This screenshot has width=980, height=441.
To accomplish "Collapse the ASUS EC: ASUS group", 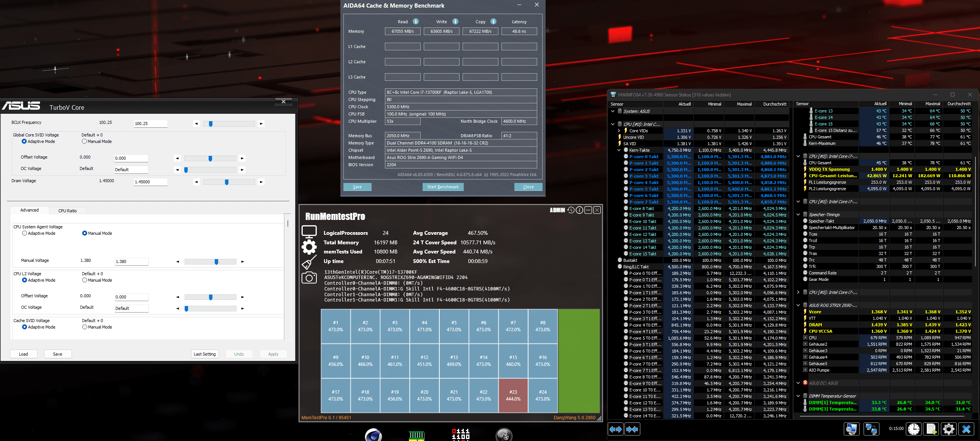I will [x=798, y=383].
